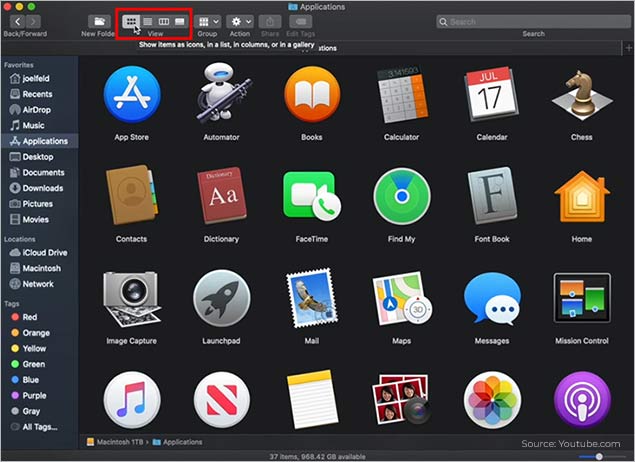Open iCloud Drive in sidebar

point(40,253)
